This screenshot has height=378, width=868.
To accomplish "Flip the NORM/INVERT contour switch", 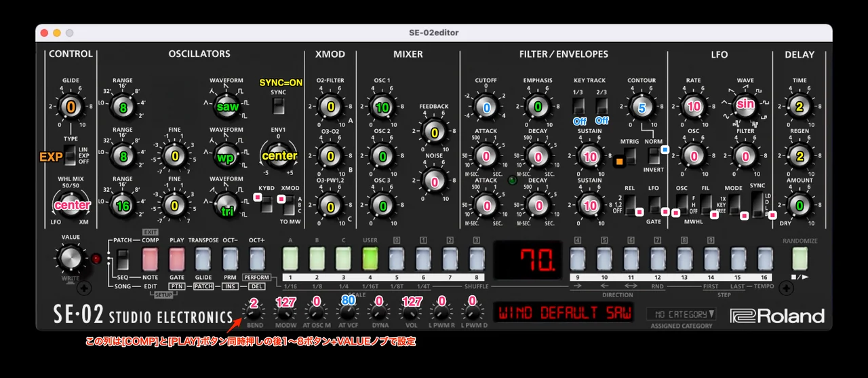I will click(x=653, y=157).
